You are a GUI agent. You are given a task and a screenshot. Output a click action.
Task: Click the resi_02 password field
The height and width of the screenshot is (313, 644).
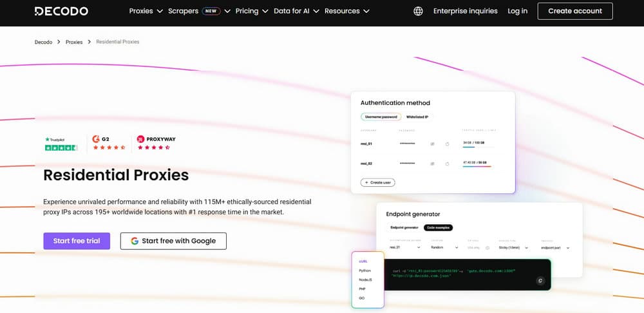point(407,164)
